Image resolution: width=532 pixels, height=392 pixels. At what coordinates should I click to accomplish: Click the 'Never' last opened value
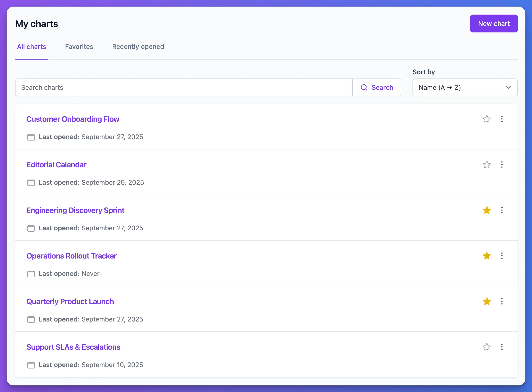pos(90,273)
